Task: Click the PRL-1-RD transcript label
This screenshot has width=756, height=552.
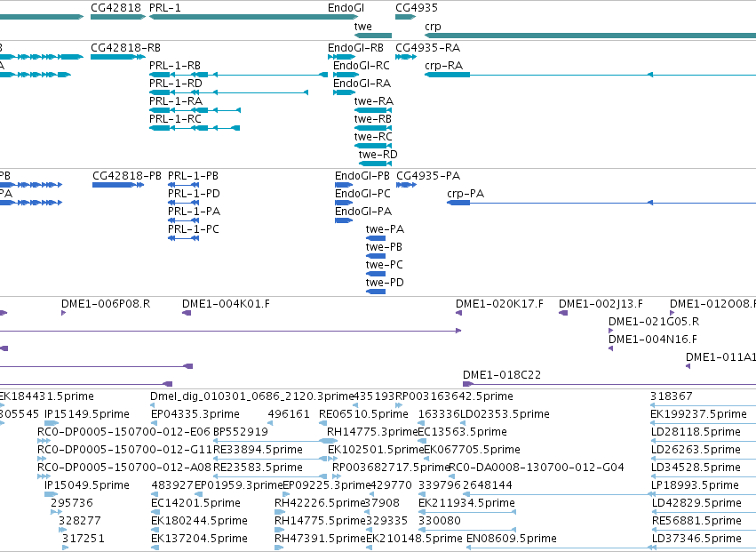Action: click(x=176, y=84)
